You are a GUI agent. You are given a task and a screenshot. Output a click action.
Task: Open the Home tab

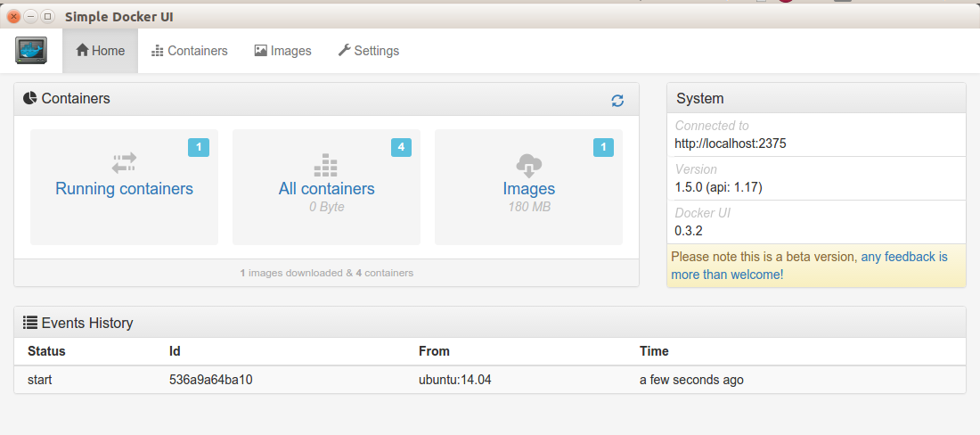pyautogui.click(x=100, y=51)
